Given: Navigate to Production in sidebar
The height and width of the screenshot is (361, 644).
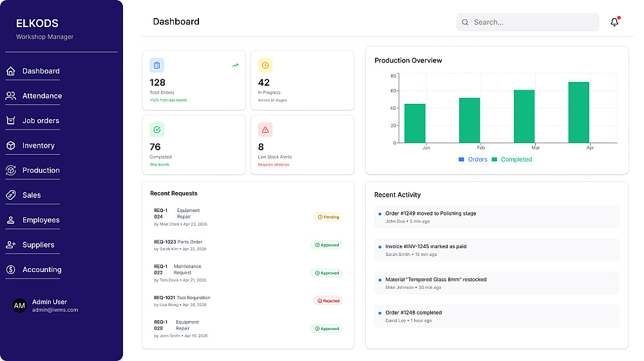Looking at the screenshot, I should (41, 170).
